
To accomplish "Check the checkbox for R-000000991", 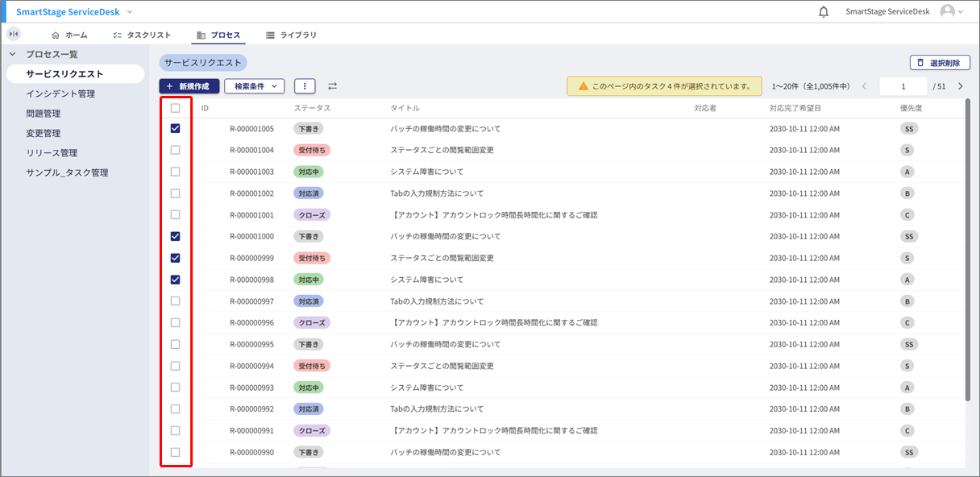I will tap(175, 430).
